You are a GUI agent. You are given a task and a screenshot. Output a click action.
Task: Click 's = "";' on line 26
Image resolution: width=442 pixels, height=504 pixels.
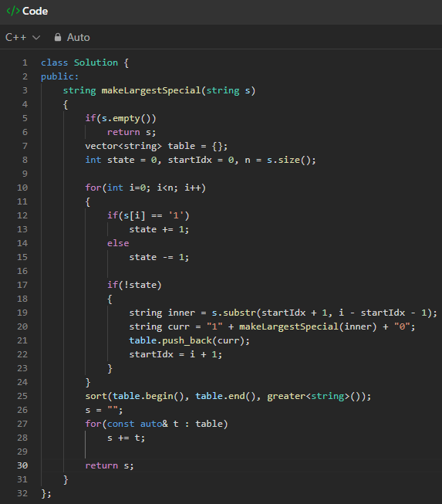(104, 410)
